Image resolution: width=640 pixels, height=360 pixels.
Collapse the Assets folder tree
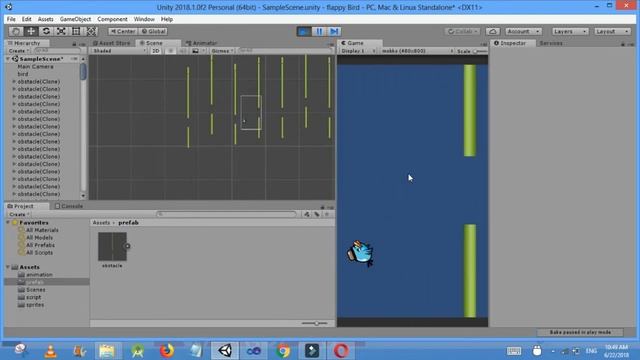[8, 267]
